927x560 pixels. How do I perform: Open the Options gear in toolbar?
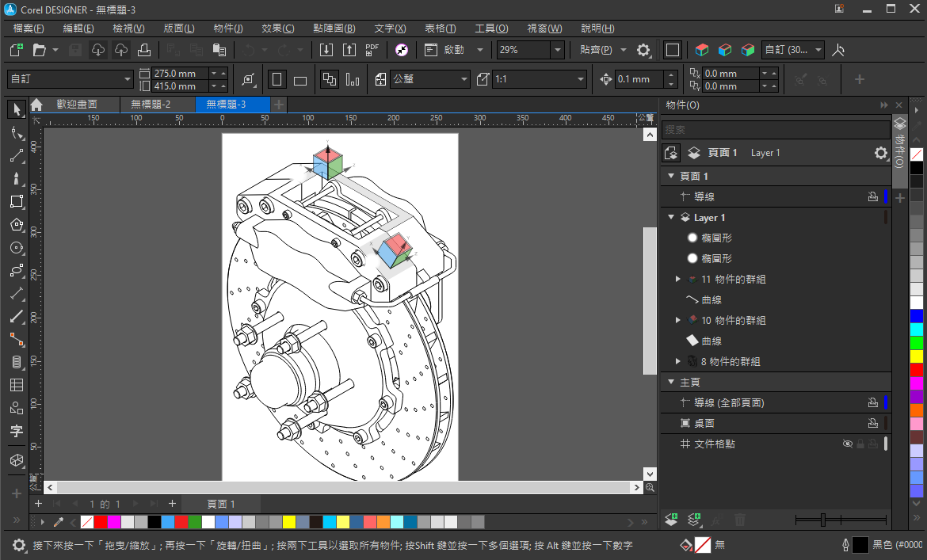tap(643, 50)
